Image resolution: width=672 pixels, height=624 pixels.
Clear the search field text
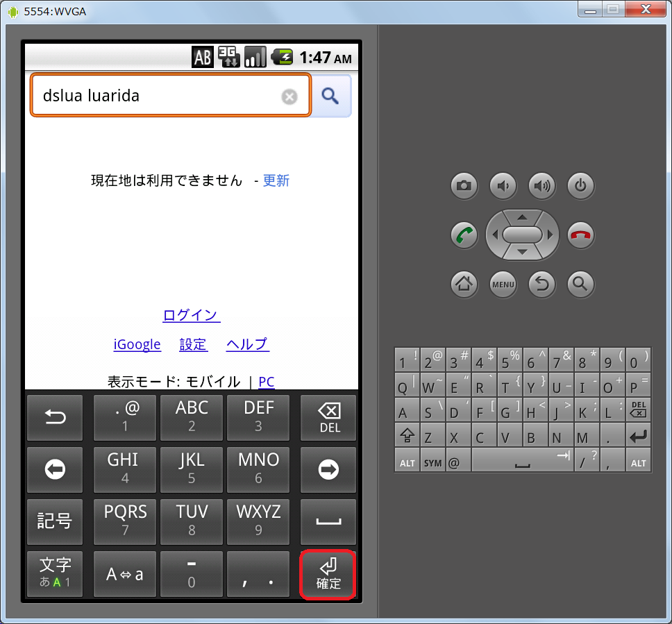[x=289, y=97]
